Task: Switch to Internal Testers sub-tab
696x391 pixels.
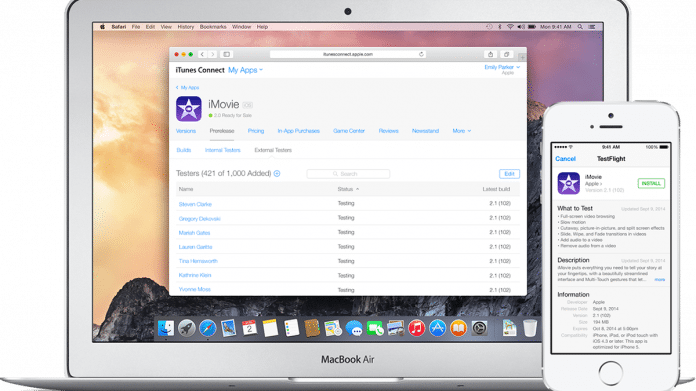Action: point(222,150)
